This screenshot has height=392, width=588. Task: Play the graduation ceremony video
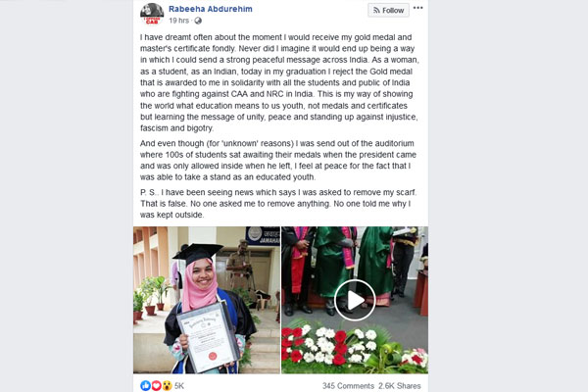click(x=355, y=300)
